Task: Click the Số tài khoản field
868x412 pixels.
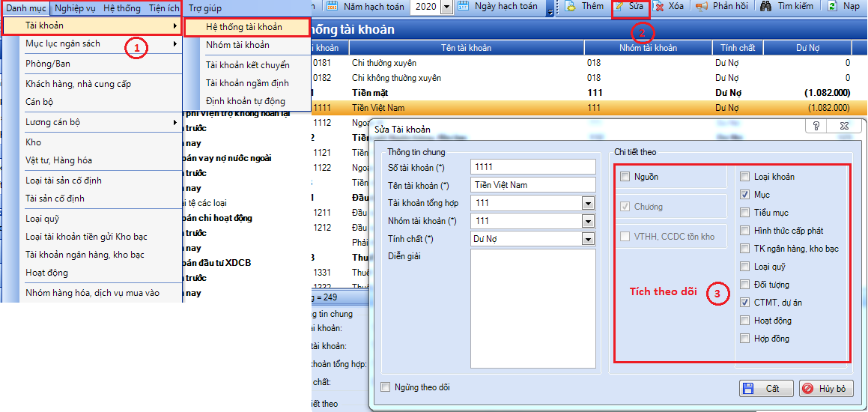Action: 532,167
